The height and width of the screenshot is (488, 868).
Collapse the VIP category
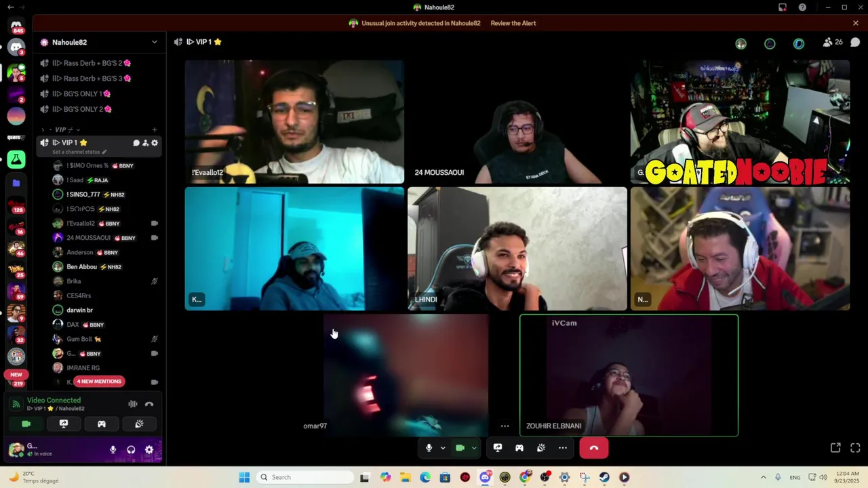pyautogui.click(x=61, y=129)
